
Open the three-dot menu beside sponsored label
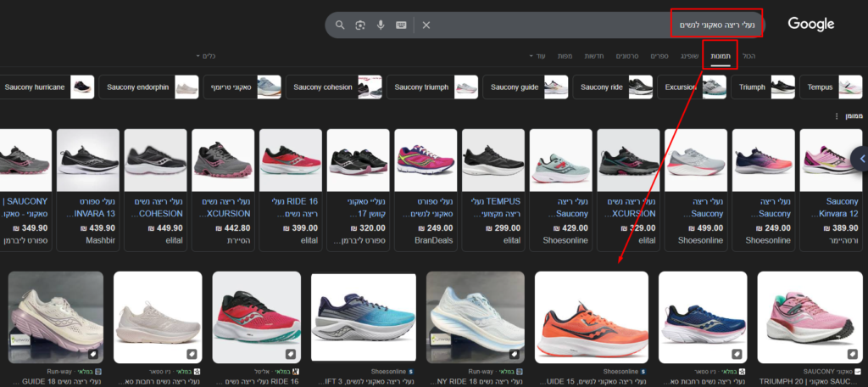[837, 116]
